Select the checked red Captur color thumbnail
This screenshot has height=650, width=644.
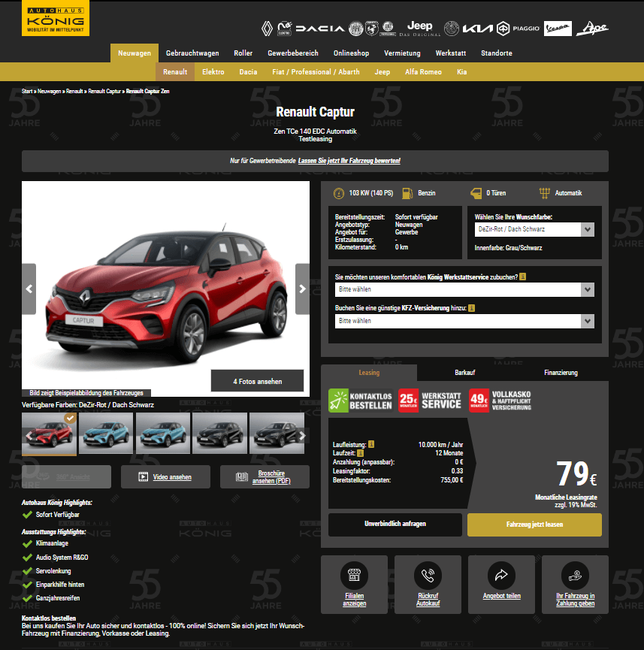(x=49, y=434)
